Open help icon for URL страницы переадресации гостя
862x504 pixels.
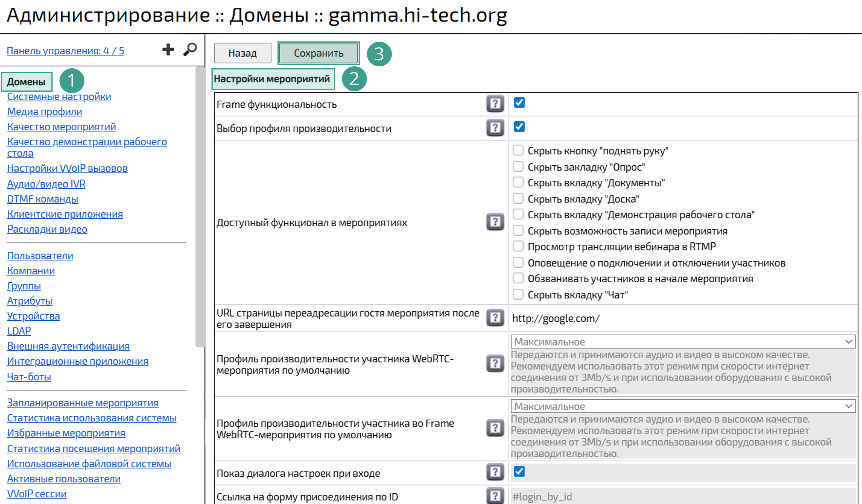[495, 318]
